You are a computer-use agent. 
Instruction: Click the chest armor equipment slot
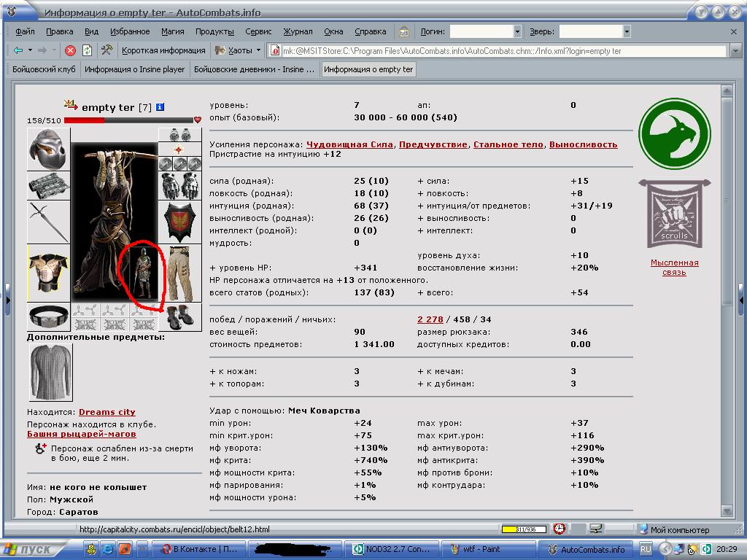[x=49, y=273]
